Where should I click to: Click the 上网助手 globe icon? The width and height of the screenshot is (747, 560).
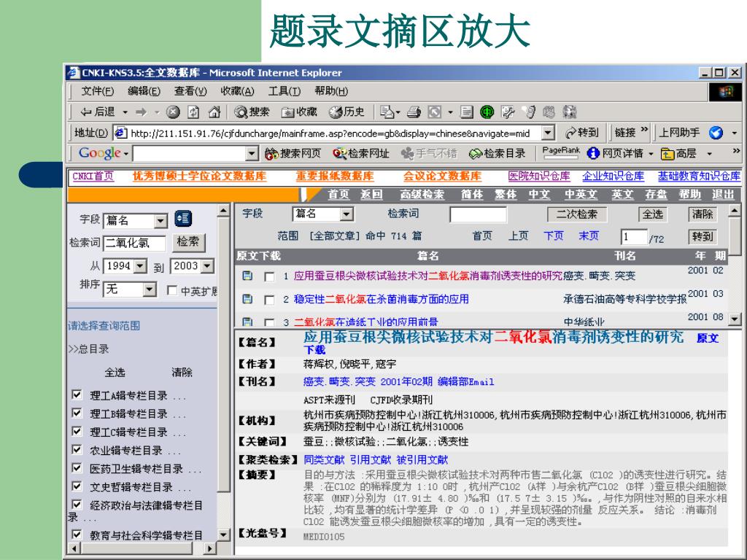coord(716,133)
